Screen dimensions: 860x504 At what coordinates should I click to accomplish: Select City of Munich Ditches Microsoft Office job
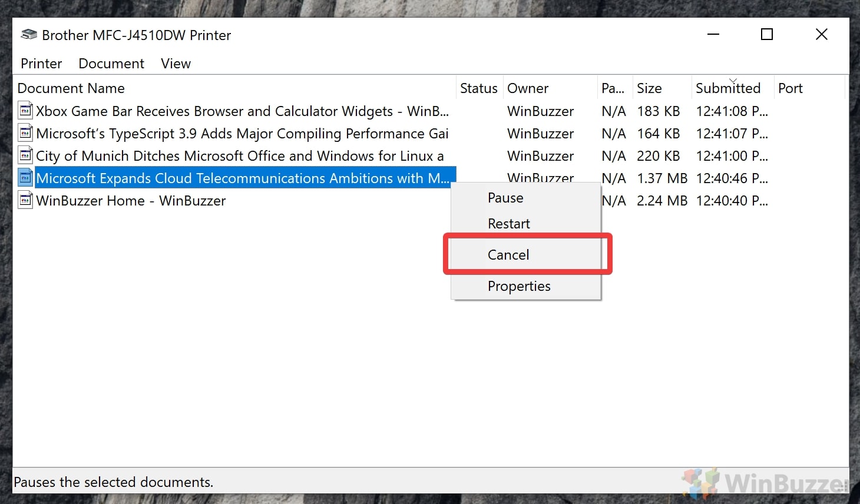click(240, 156)
